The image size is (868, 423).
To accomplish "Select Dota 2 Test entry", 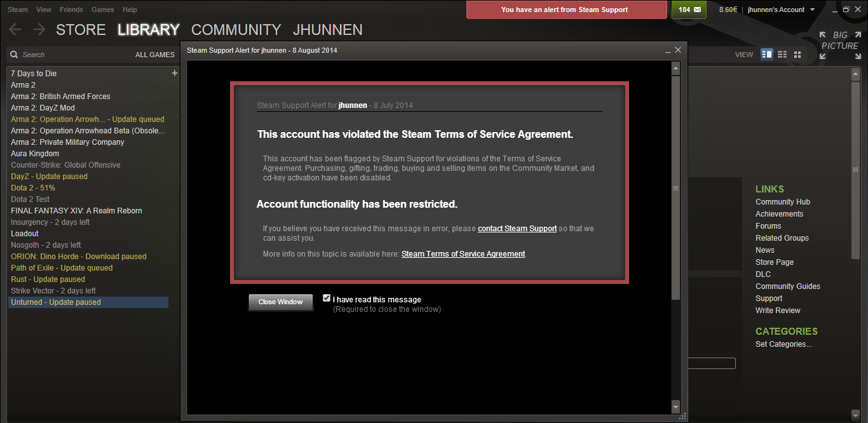I will 88,199.
